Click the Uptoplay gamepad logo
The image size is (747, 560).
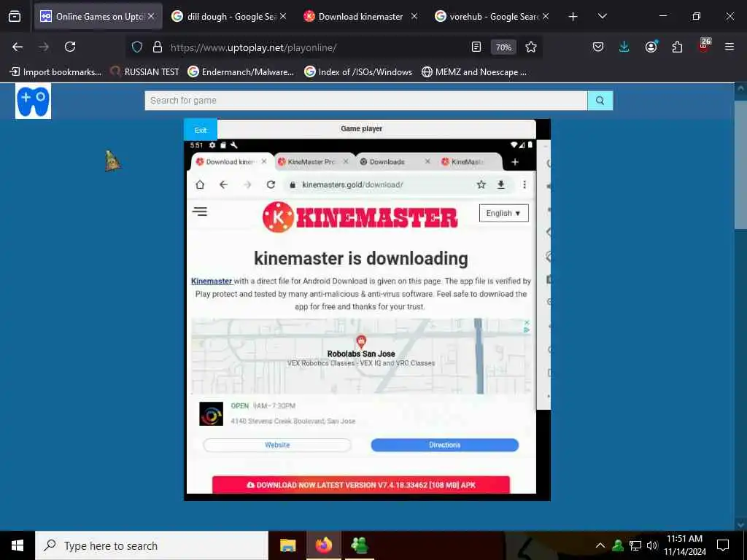click(33, 101)
